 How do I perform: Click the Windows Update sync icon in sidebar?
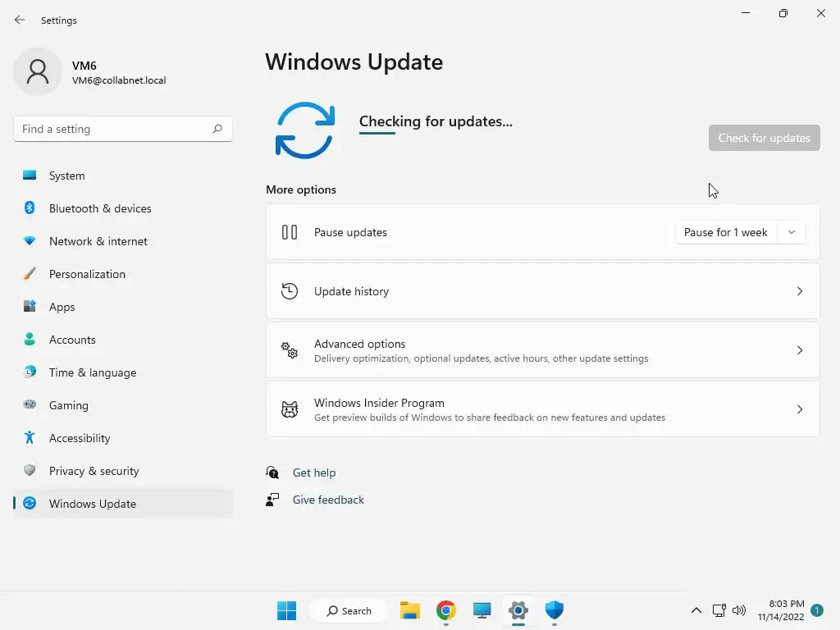click(30, 503)
